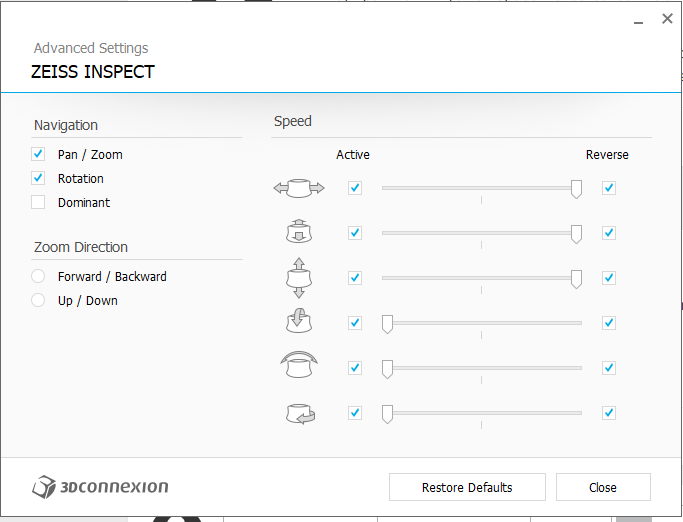Image resolution: width=683 pixels, height=522 pixels.
Task: Select Up / Down zoom direction
Action: coord(38,301)
